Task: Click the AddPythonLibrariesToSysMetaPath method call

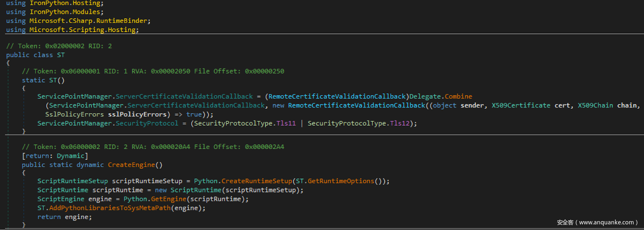Action: point(109,208)
